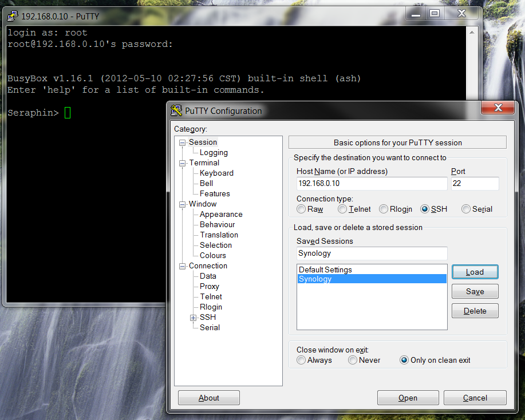The height and width of the screenshot is (420, 525).
Task: Click the Saved Sessions name field
Action: 372,253
